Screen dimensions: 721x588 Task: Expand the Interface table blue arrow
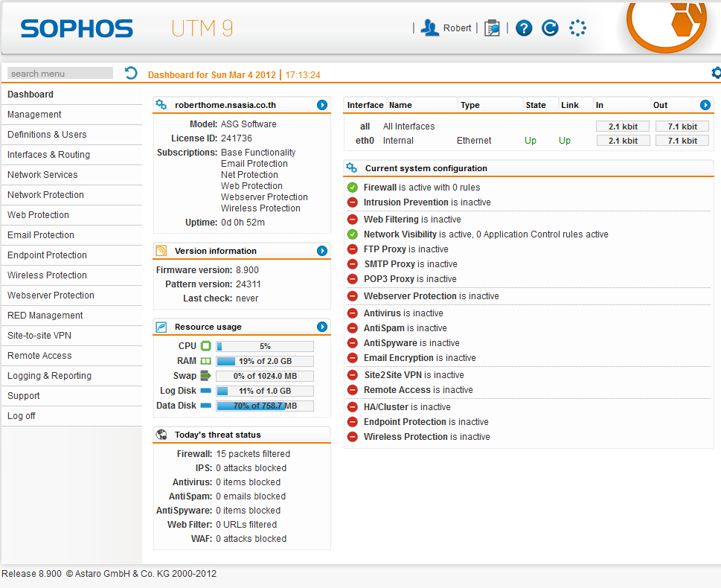click(705, 105)
